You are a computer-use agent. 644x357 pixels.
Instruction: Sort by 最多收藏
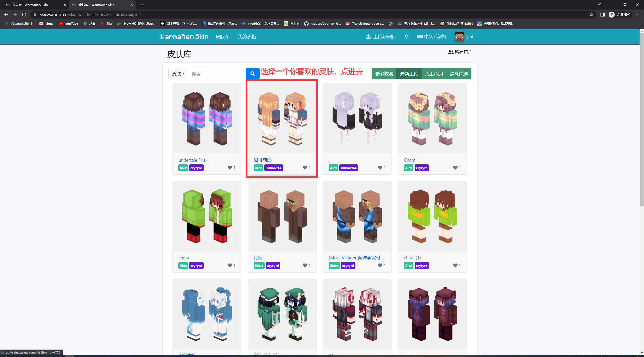[384, 74]
